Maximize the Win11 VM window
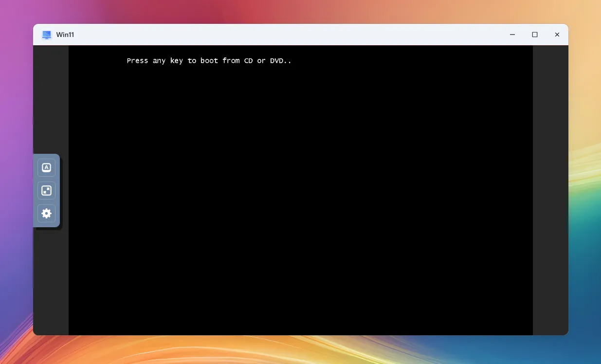Screen dimensions: 601x364 [535, 35]
